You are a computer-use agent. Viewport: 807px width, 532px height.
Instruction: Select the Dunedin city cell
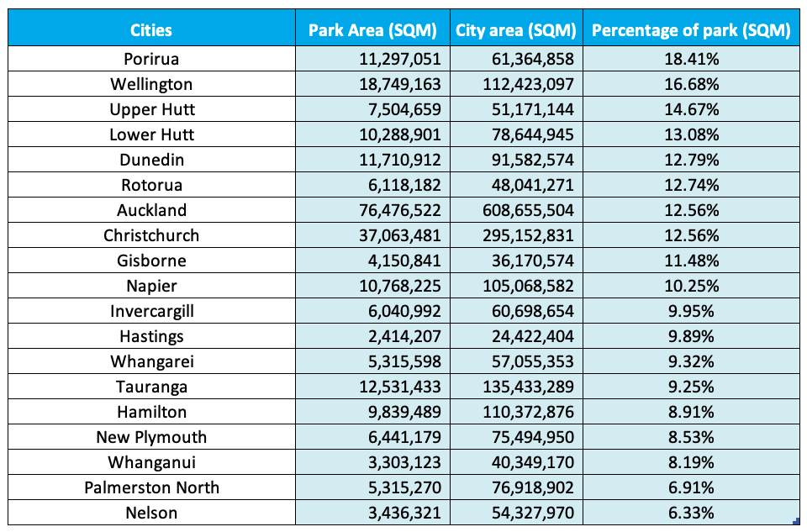tap(151, 160)
